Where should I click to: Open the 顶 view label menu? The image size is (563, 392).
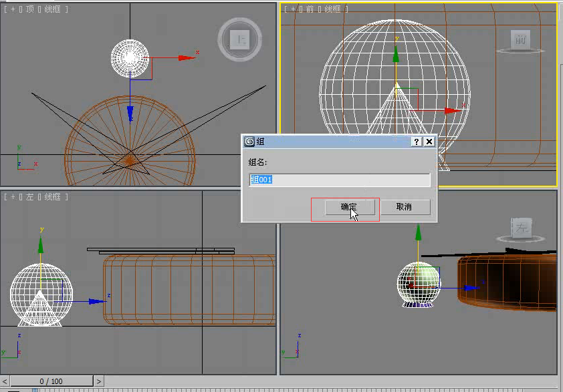(x=30, y=9)
